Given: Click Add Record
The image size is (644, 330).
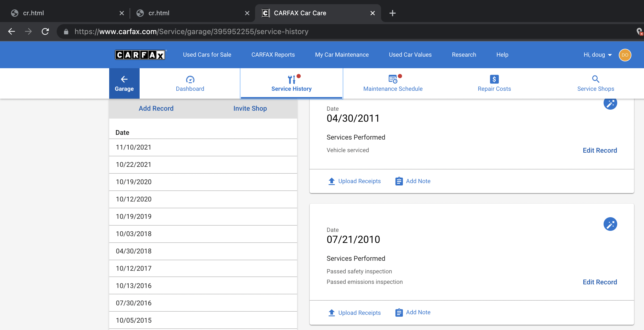Looking at the screenshot, I should (156, 108).
